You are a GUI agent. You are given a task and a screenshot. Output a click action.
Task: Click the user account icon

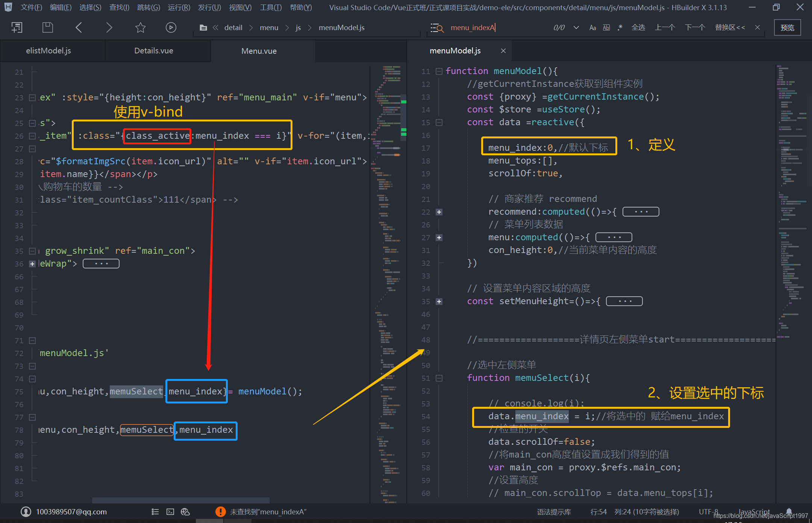26,512
